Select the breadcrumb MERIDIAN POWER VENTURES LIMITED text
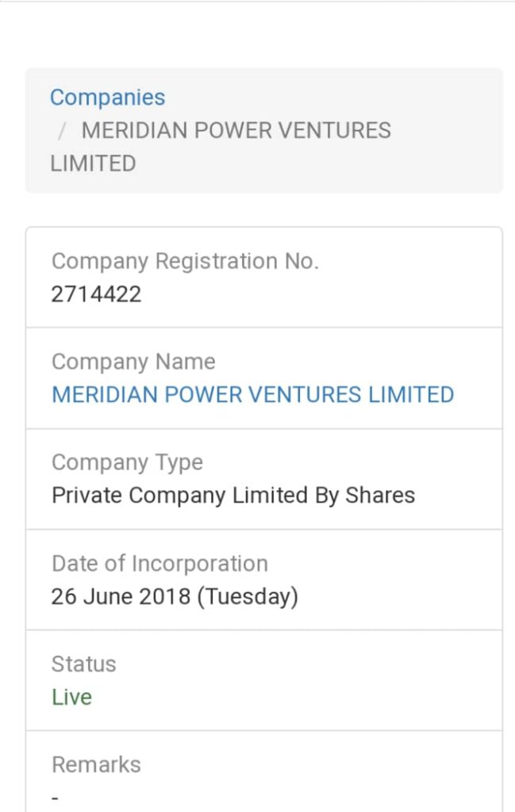 (x=221, y=147)
